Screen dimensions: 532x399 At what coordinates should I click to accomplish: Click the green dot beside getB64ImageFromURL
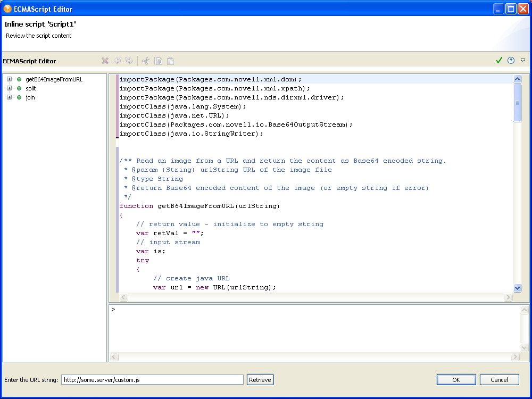point(19,79)
